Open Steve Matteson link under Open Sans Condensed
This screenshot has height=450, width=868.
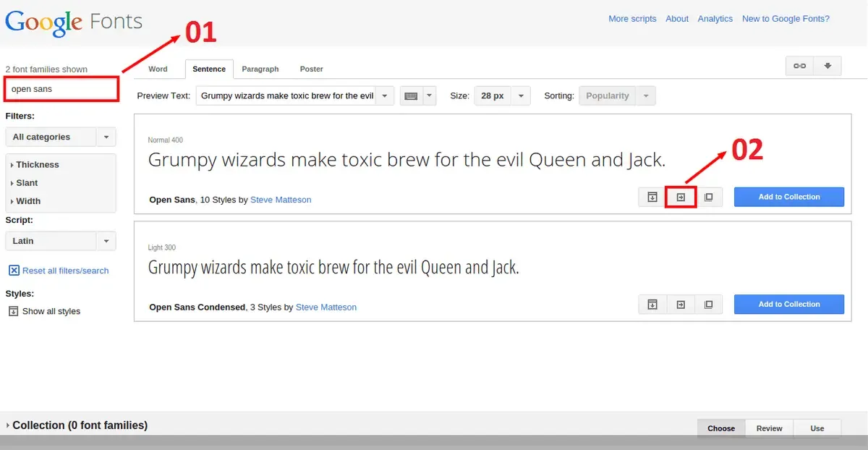[x=326, y=307]
